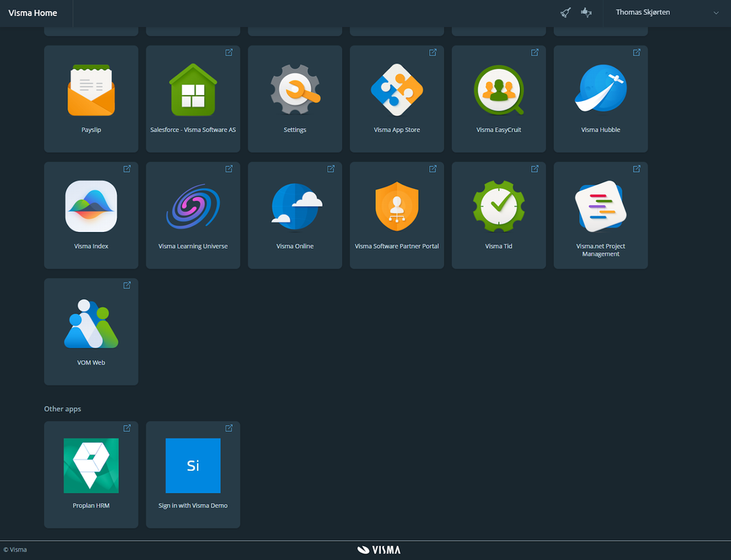Screen dimensions: 731x560
Task: Open Visma Index app
Action: 91,215
